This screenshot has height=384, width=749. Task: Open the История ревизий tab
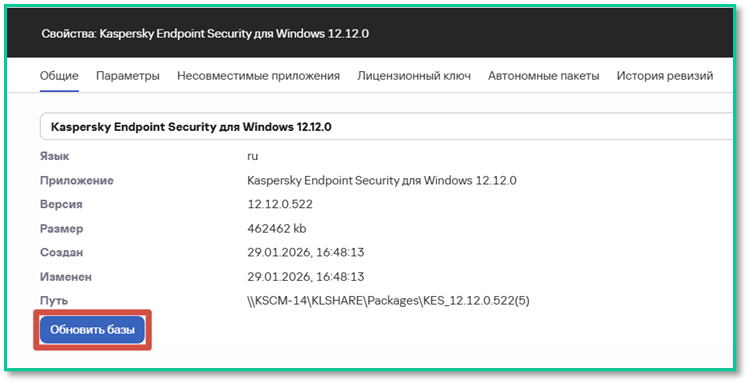coord(665,76)
